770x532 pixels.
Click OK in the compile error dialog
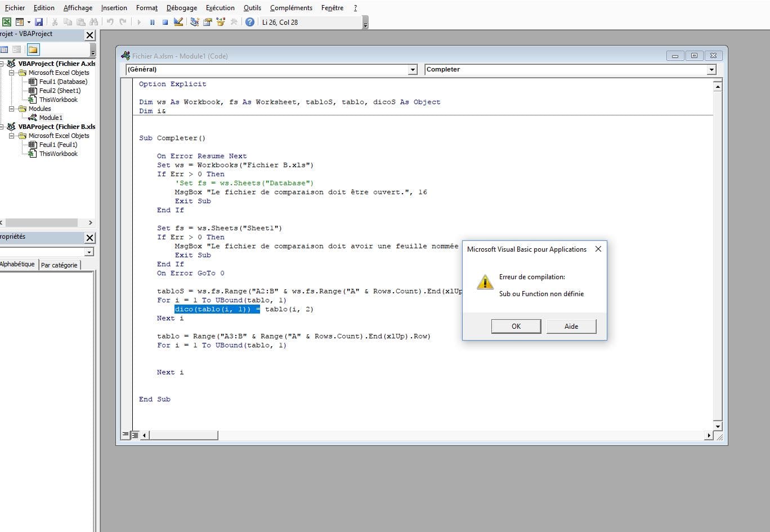click(516, 327)
